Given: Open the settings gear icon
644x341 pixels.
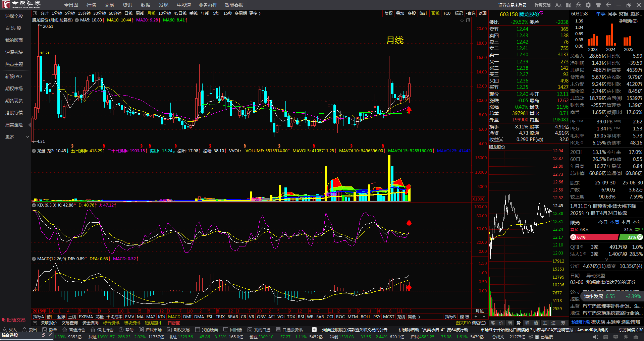Looking at the screenshot, I should click(x=588, y=5).
